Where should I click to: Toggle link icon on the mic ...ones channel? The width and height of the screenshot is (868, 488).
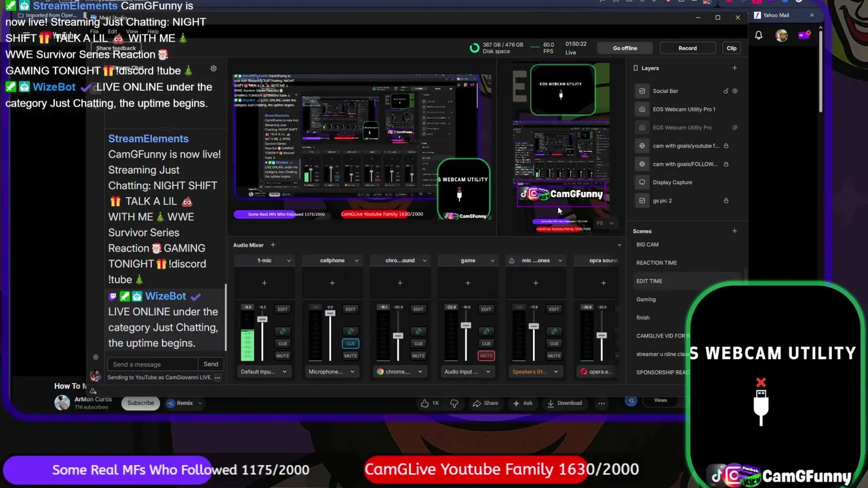click(554, 331)
